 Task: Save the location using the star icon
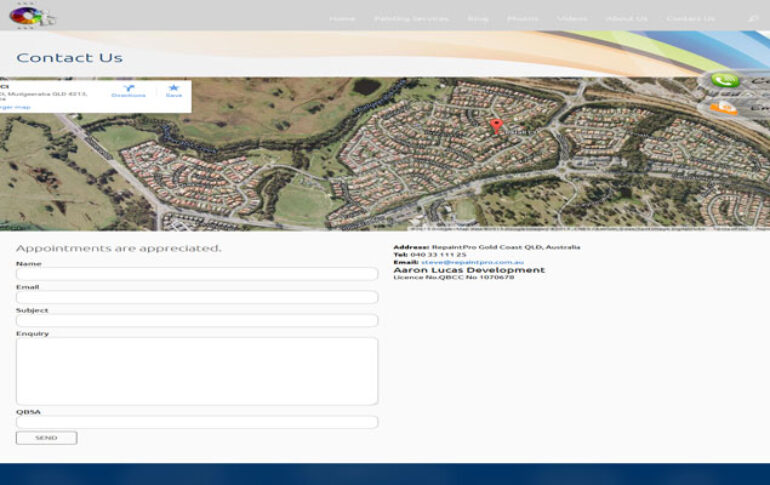(174, 89)
